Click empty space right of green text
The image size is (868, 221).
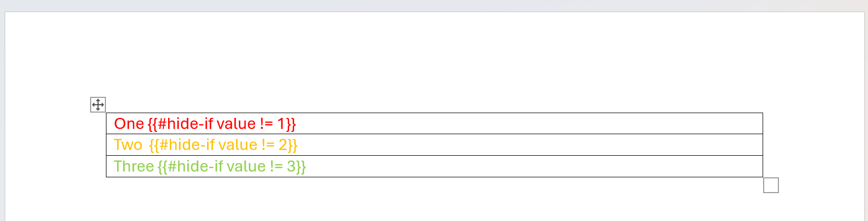pyautogui.click(x=527, y=166)
